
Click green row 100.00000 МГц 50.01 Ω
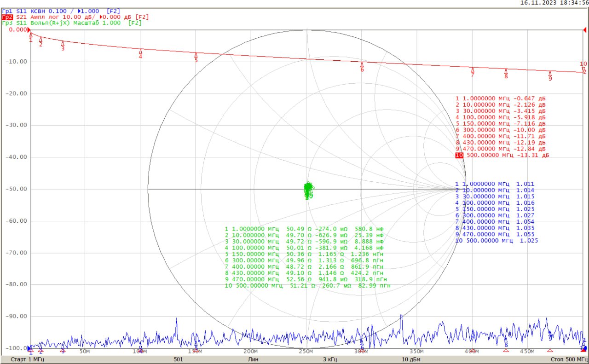(x=304, y=248)
